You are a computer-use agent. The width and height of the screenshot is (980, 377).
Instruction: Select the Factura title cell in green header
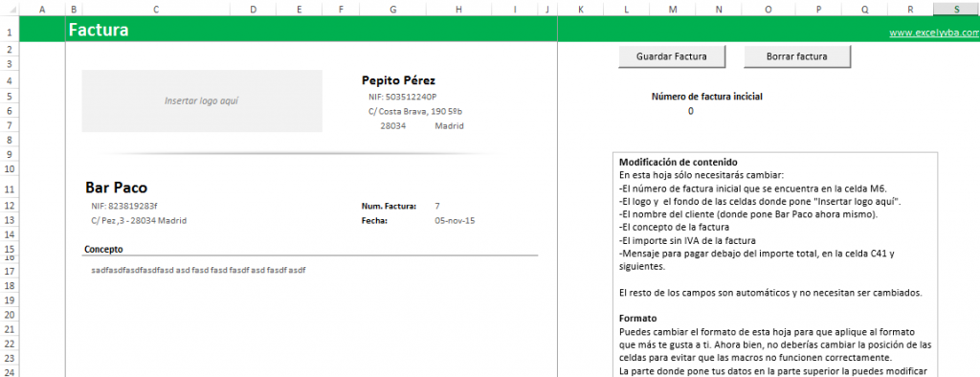pos(99,30)
